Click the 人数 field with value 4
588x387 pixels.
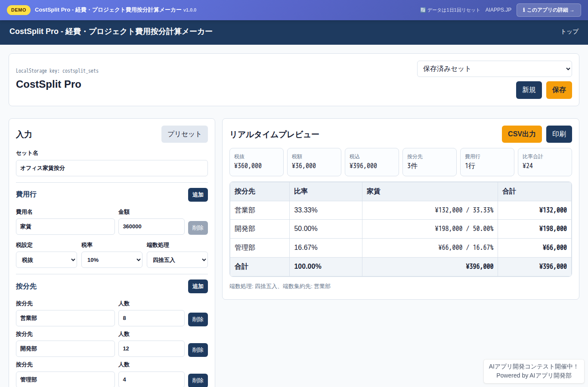coord(152,379)
